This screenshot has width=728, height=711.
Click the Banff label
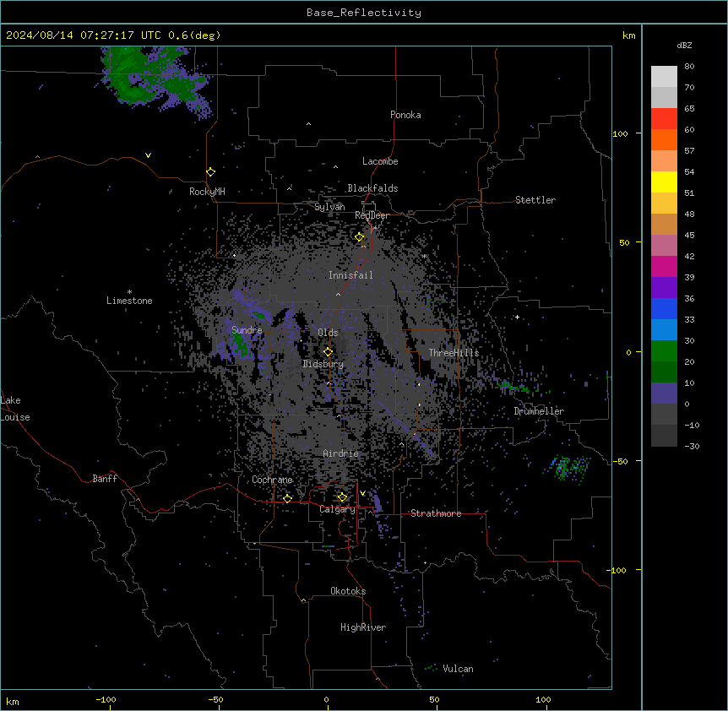tap(105, 479)
